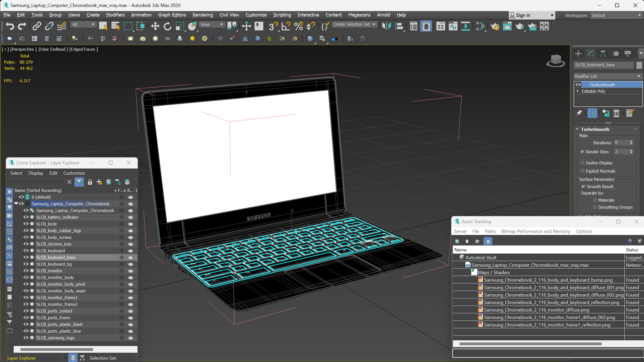Switch to the Create command panel tab
644x362 pixels.
point(578,54)
